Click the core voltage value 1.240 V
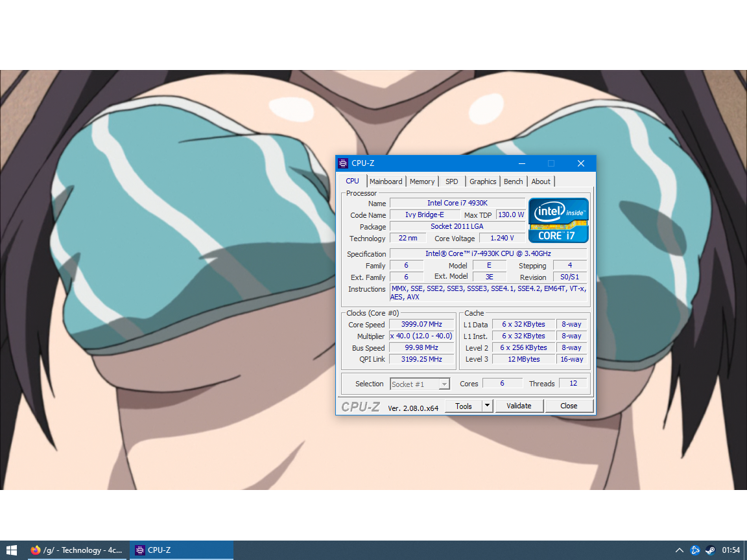The width and height of the screenshot is (747, 560). (502, 238)
